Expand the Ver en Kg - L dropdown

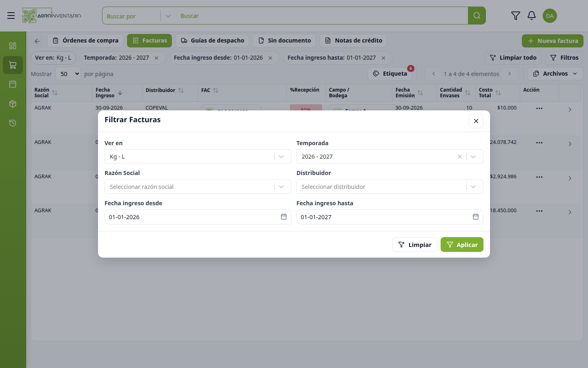281,157
